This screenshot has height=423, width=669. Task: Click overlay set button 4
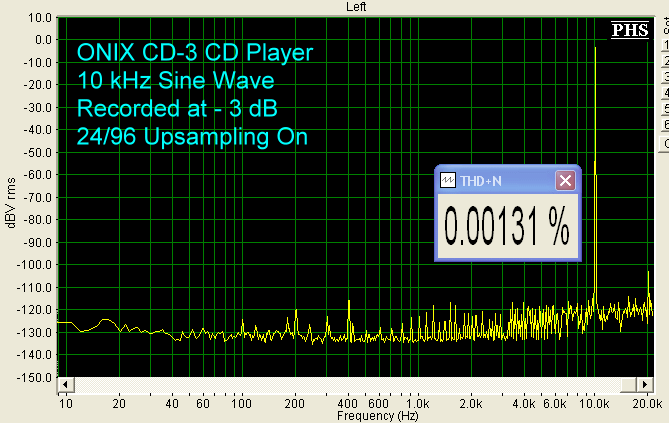(665, 93)
